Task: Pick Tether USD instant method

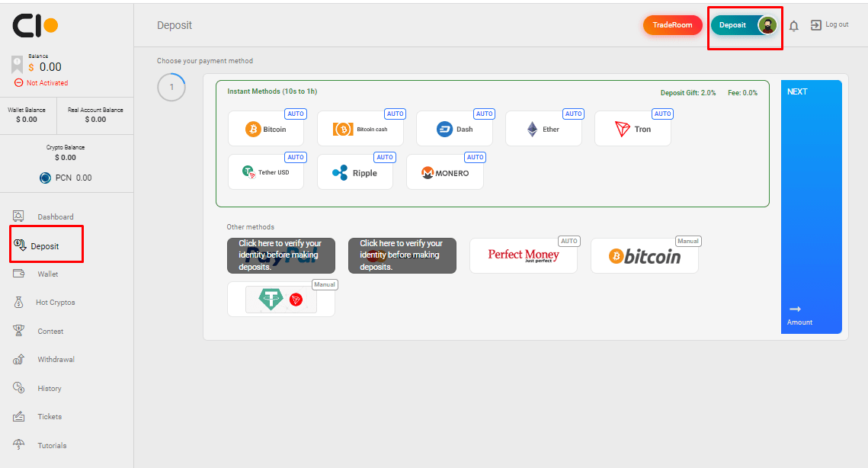Action: [266, 172]
